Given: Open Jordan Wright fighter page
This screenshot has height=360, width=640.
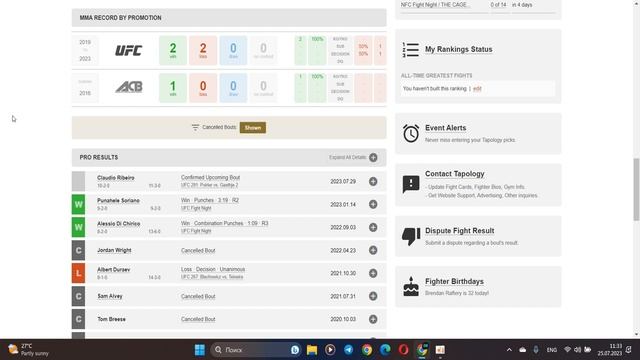Looking at the screenshot, I should point(114,250).
